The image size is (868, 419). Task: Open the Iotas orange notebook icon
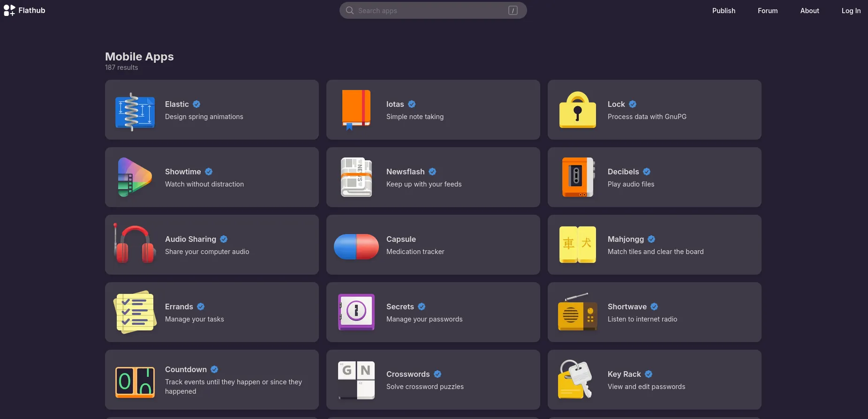pyautogui.click(x=356, y=110)
